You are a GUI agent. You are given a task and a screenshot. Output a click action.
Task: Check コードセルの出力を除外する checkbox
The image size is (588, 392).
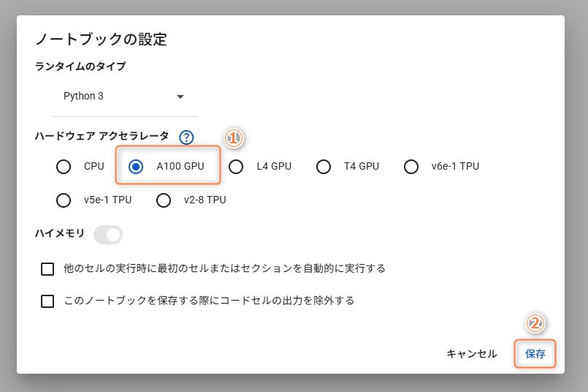47,301
